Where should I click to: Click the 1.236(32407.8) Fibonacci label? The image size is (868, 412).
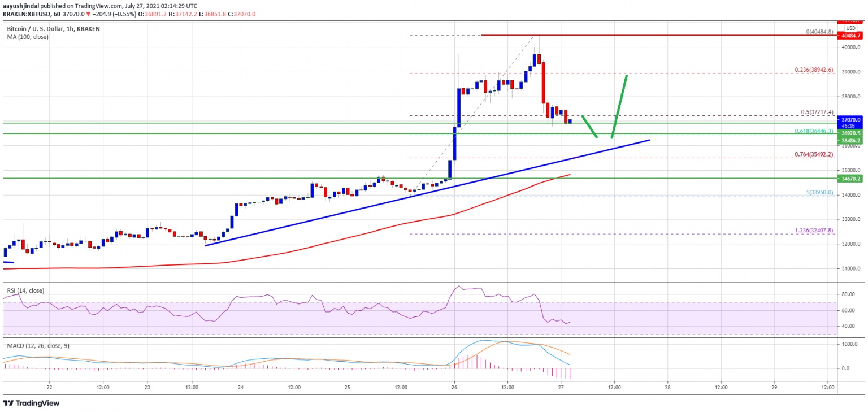click(815, 231)
